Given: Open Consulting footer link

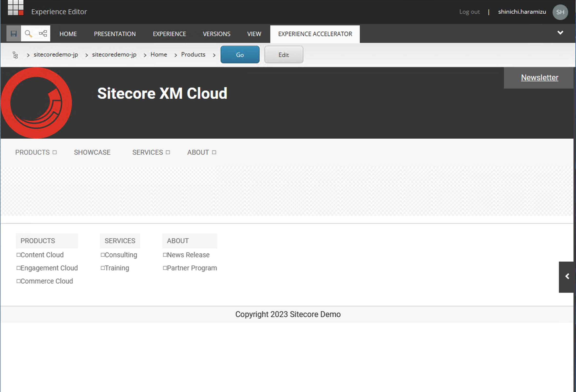Looking at the screenshot, I should [121, 255].
